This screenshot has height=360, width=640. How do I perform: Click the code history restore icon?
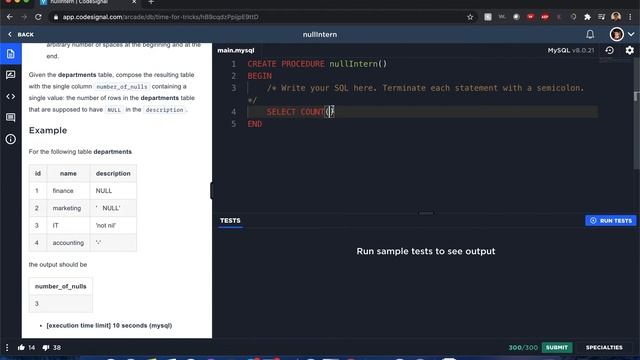tap(609, 50)
